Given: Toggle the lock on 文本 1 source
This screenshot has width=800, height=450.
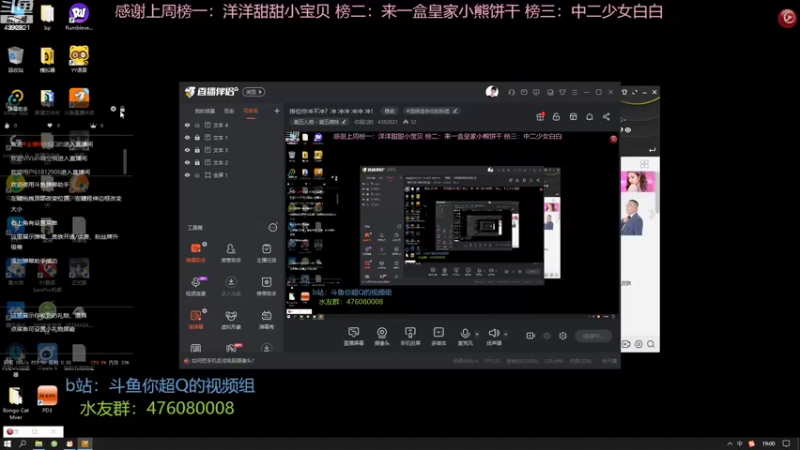Looking at the screenshot, I should click(197, 138).
